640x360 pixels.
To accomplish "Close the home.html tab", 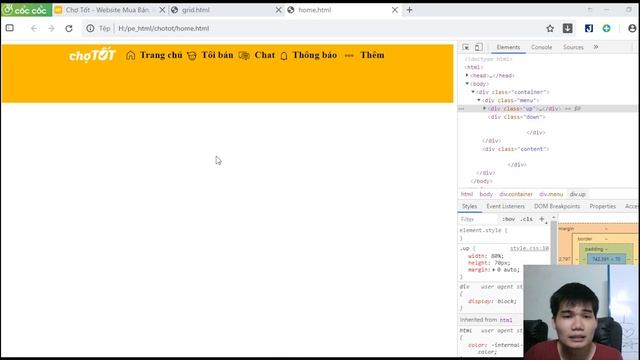I will click(x=395, y=10).
